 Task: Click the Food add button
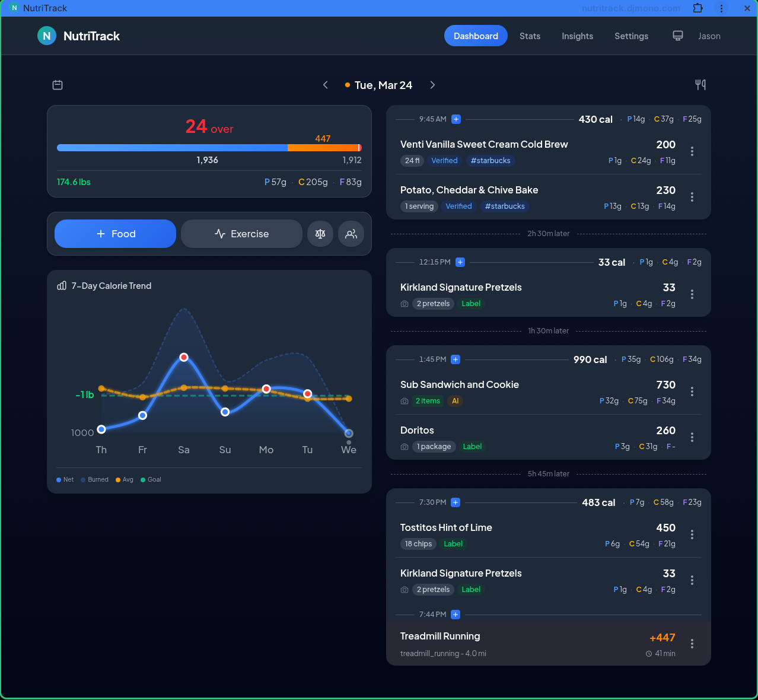coord(114,234)
